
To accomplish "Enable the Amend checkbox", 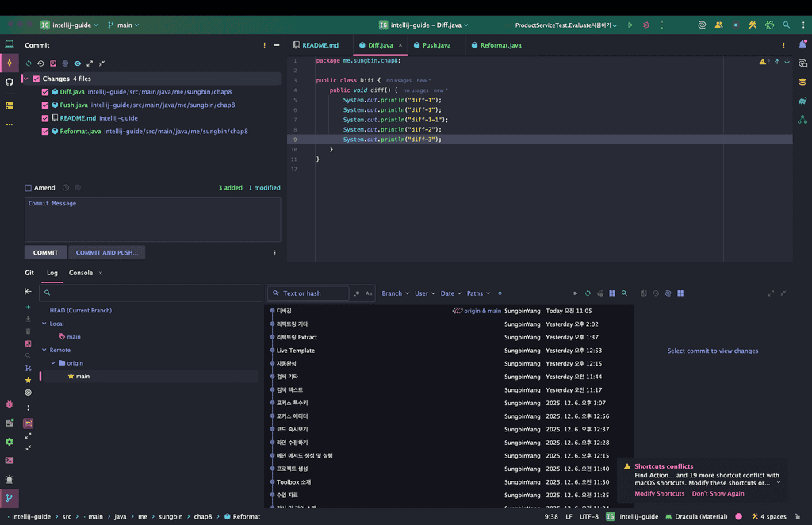I will [x=29, y=188].
